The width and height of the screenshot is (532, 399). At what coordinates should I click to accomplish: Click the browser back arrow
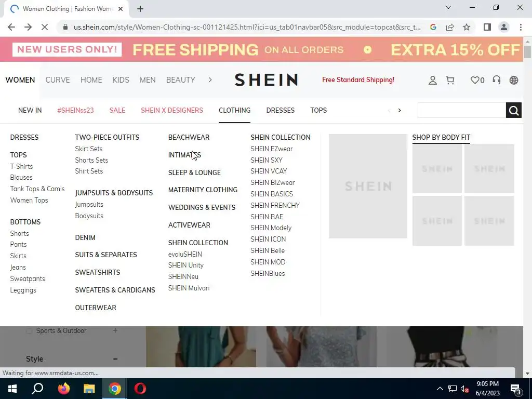[11, 27]
